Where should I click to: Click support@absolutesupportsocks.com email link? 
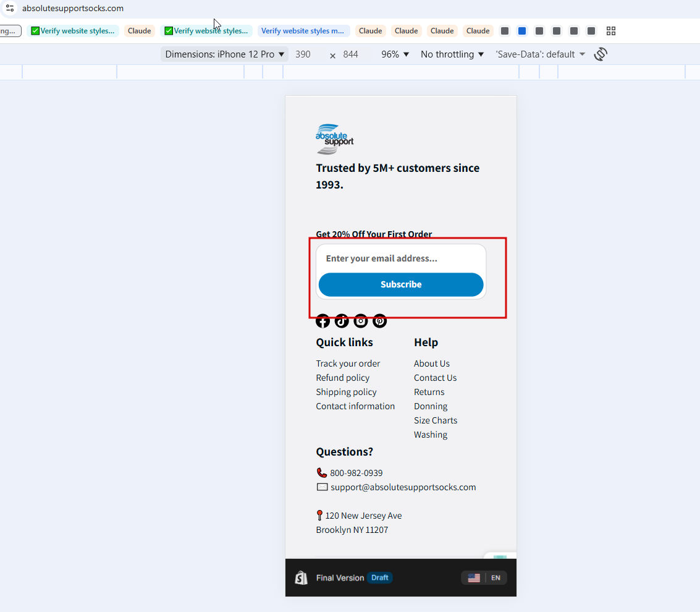coord(403,487)
